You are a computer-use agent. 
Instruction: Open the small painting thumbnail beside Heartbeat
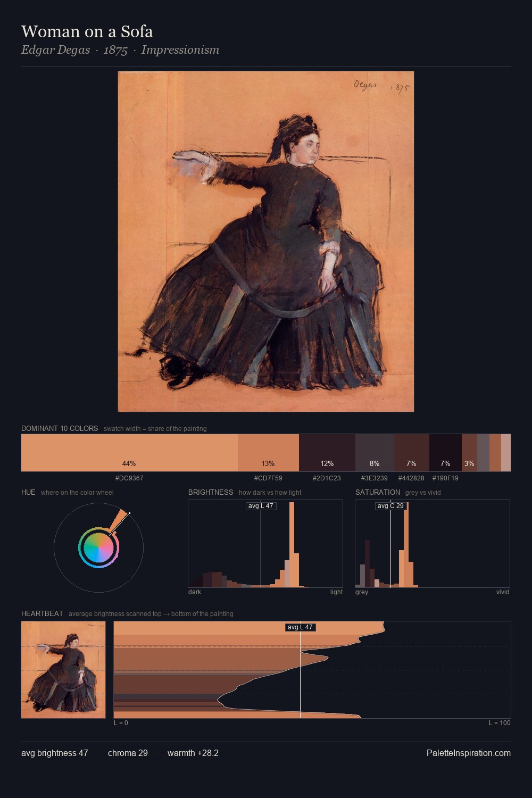[63, 670]
